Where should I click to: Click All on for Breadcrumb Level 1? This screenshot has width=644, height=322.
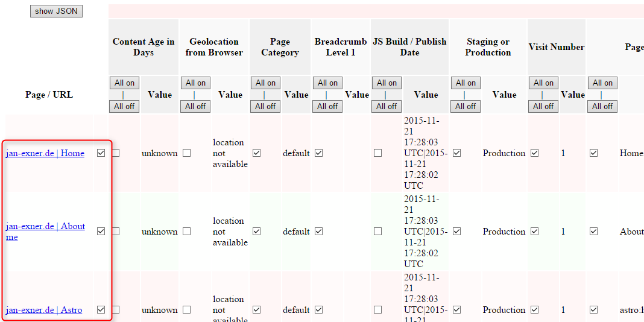327,83
